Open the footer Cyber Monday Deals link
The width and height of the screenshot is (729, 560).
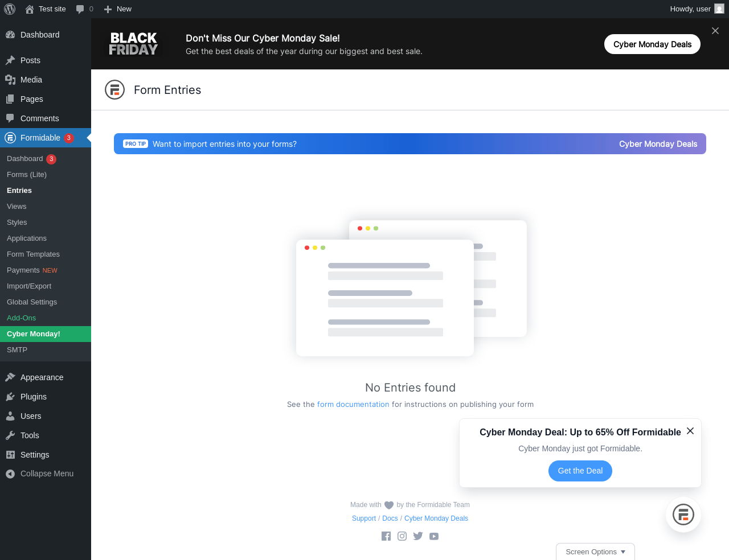pyautogui.click(x=436, y=518)
